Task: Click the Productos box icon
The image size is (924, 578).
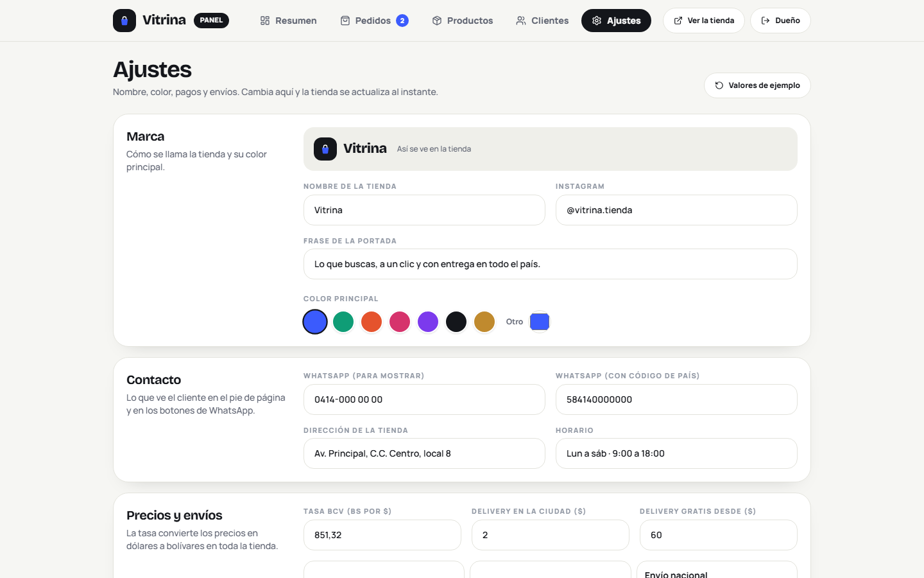Action: coord(437,21)
